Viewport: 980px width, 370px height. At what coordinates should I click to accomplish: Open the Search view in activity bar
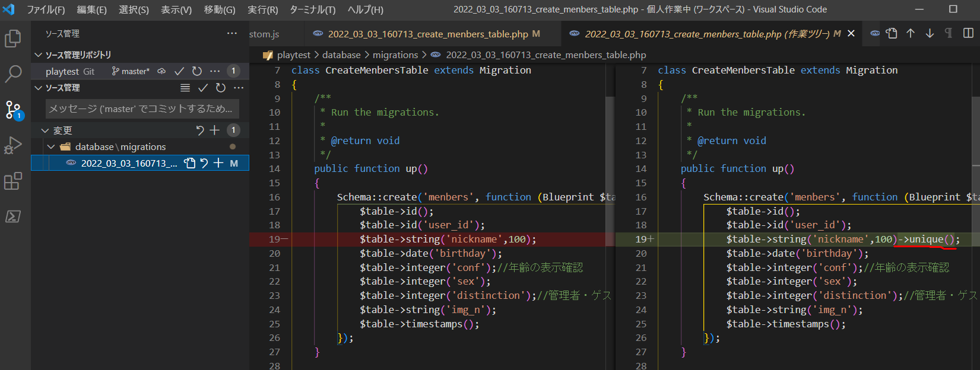click(13, 74)
